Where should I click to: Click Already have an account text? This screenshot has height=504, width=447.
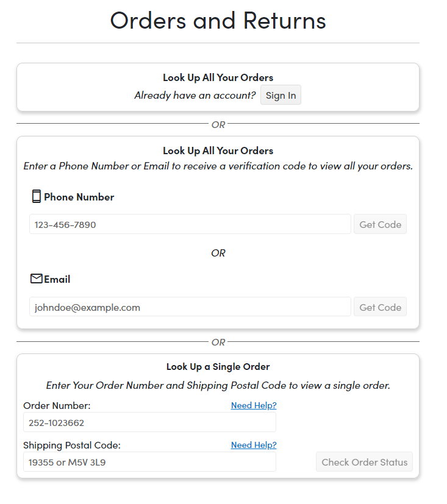(195, 95)
